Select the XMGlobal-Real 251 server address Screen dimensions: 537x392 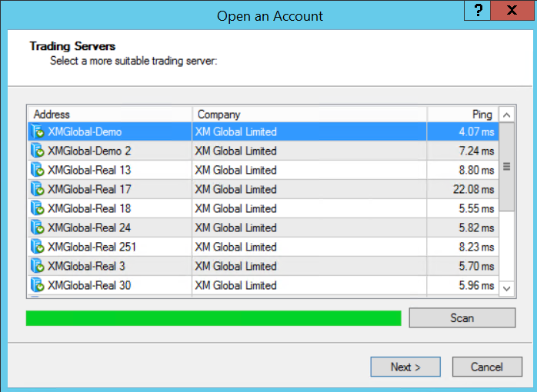(92, 247)
